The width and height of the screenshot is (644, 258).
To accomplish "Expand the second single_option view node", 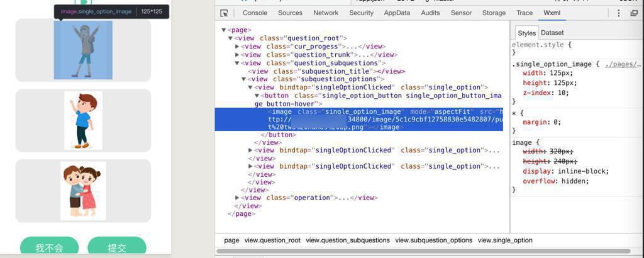I will (250, 150).
